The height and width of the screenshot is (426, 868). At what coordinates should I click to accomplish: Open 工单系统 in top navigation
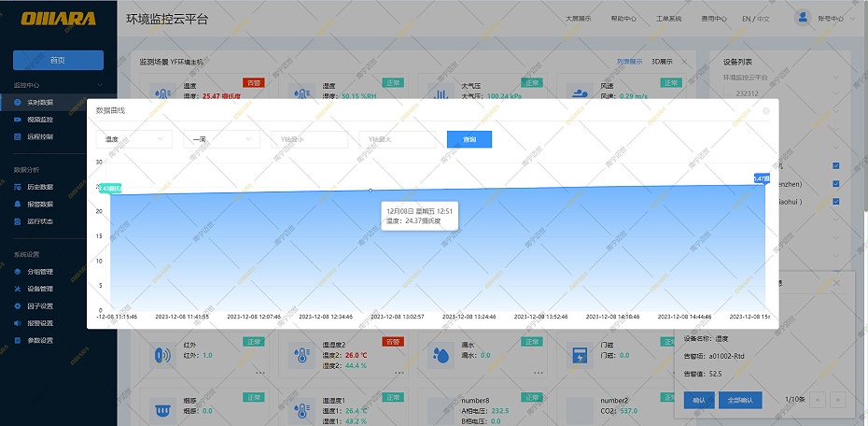(669, 19)
